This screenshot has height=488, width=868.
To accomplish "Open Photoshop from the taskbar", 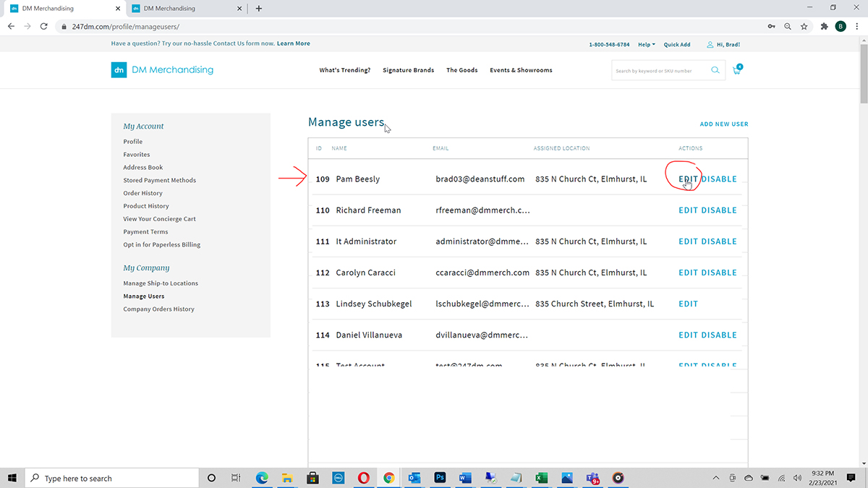I will tap(440, 478).
